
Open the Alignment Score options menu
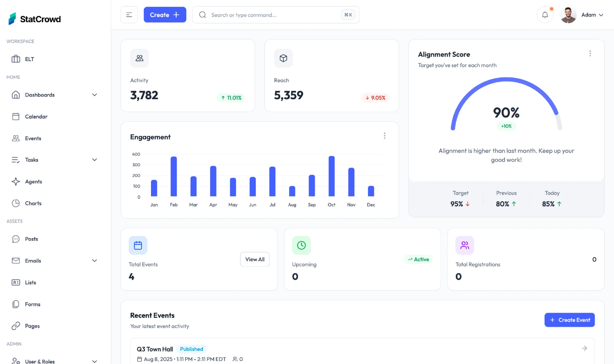(x=590, y=53)
